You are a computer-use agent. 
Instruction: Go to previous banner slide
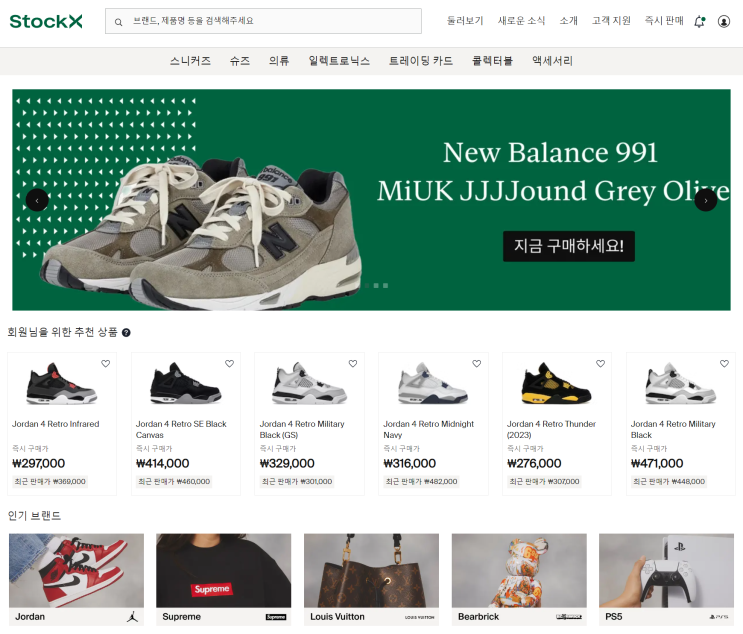(37, 200)
